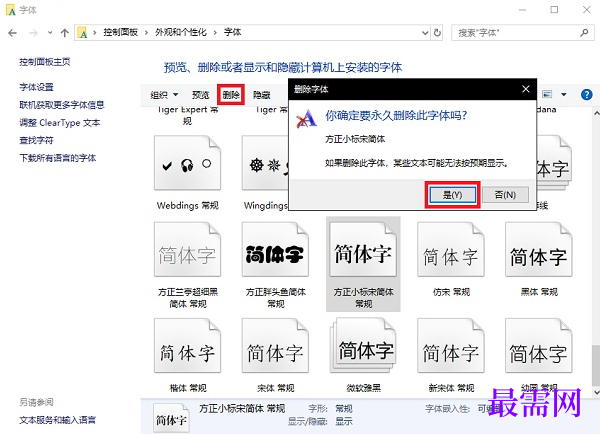Open 下载所有语言的字体 link
Viewport: 600px width, 434px height.
click(x=58, y=158)
